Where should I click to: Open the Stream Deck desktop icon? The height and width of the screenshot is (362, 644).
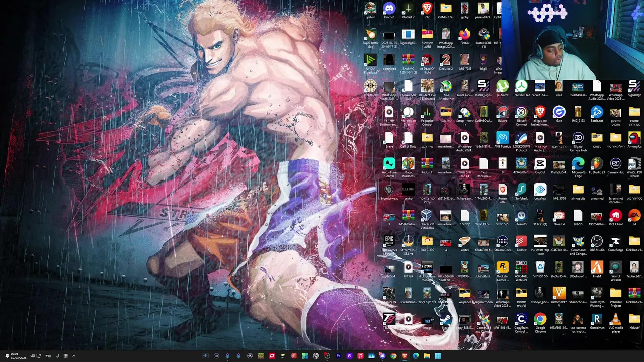pyautogui.click(x=503, y=244)
